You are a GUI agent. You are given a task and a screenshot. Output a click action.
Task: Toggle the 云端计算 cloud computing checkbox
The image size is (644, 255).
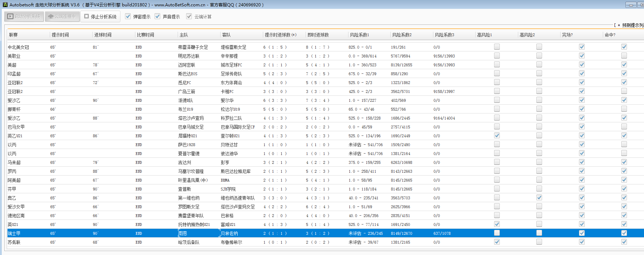(x=189, y=16)
